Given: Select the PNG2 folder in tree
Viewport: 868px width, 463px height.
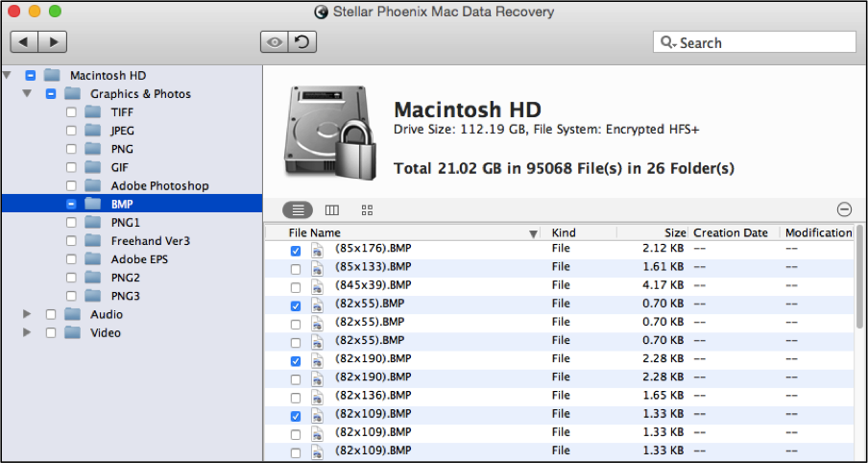Looking at the screenshot, I should (125, 278).
